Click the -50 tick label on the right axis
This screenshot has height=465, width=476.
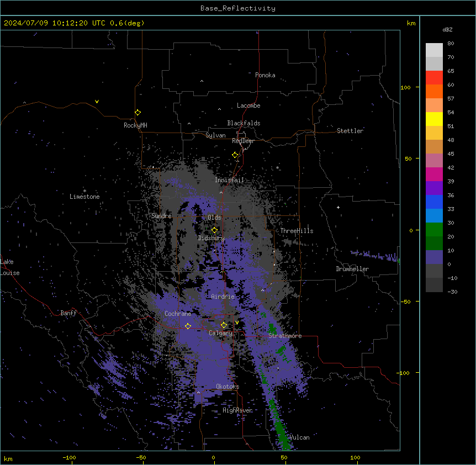(405, 302)
